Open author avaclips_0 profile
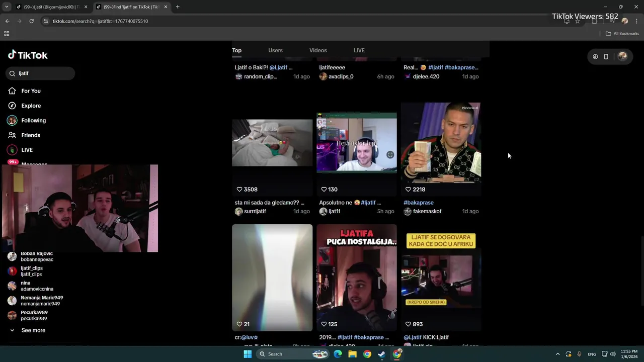The image size is (644, 362). [x=341, y=76]
